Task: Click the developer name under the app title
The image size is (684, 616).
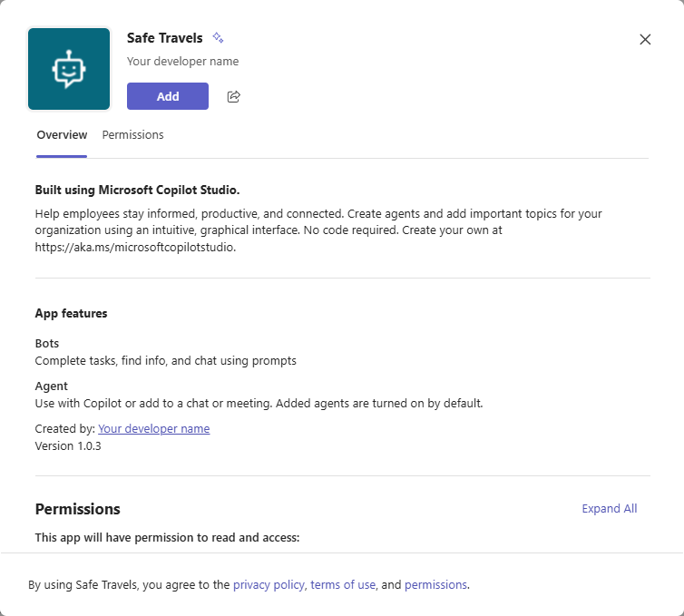Action: [x=182, y=62]
